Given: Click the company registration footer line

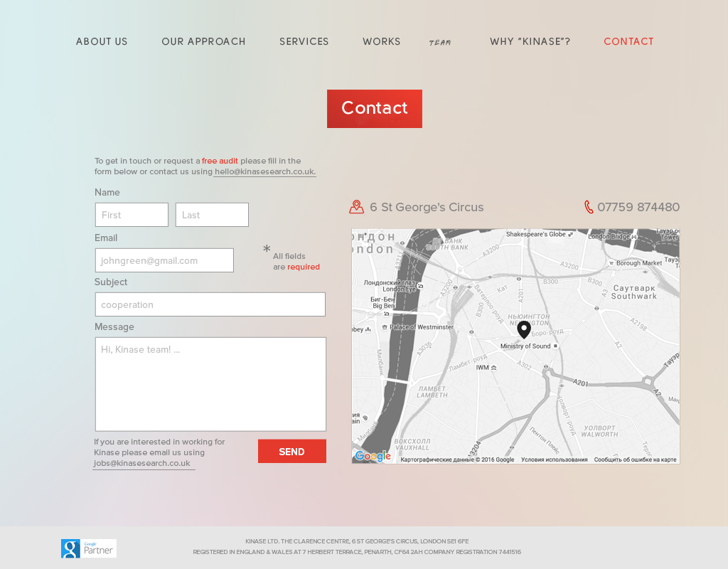Looking at the screenshot, I should coord(357,552).
